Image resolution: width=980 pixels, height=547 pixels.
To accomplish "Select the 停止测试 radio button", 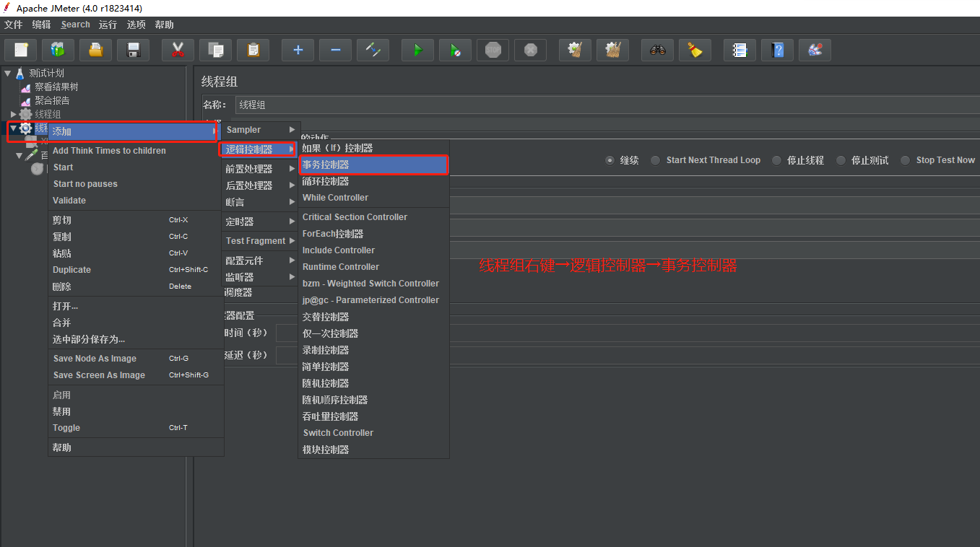I will (x=841, y=160).
